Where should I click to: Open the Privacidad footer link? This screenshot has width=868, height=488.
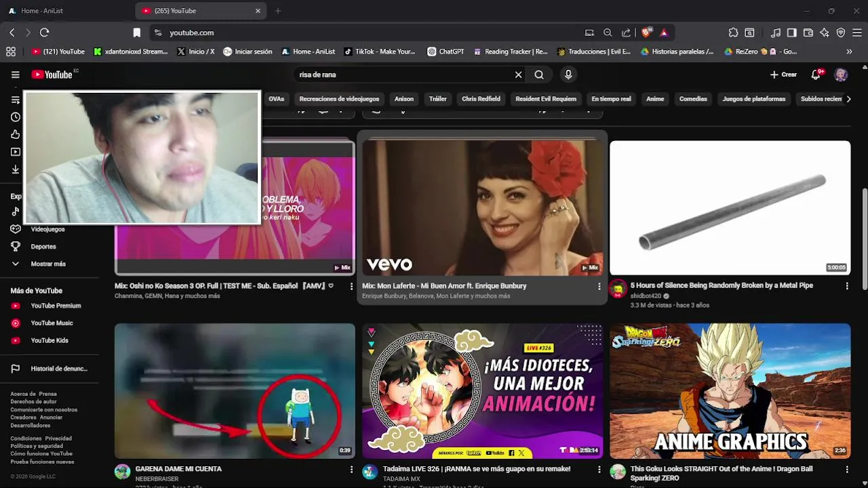(x=58, y=439)
